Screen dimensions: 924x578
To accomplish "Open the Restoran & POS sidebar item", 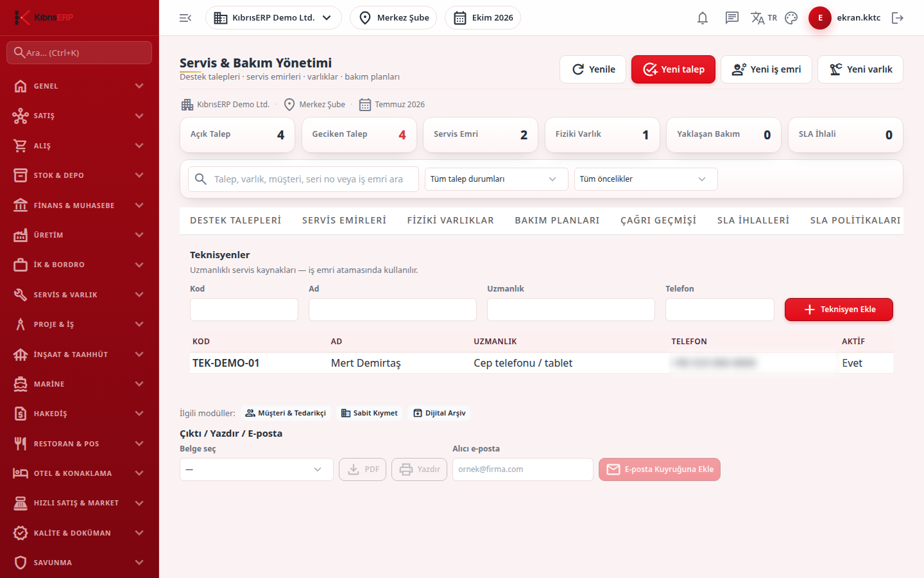I will coord(79,444).
